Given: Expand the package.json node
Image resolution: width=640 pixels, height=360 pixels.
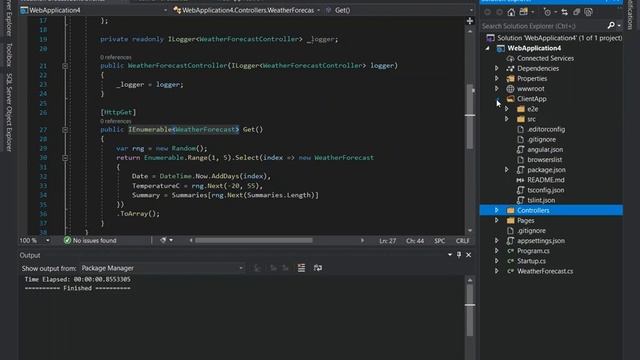Looking at the screenshot, I should (507, 170).
